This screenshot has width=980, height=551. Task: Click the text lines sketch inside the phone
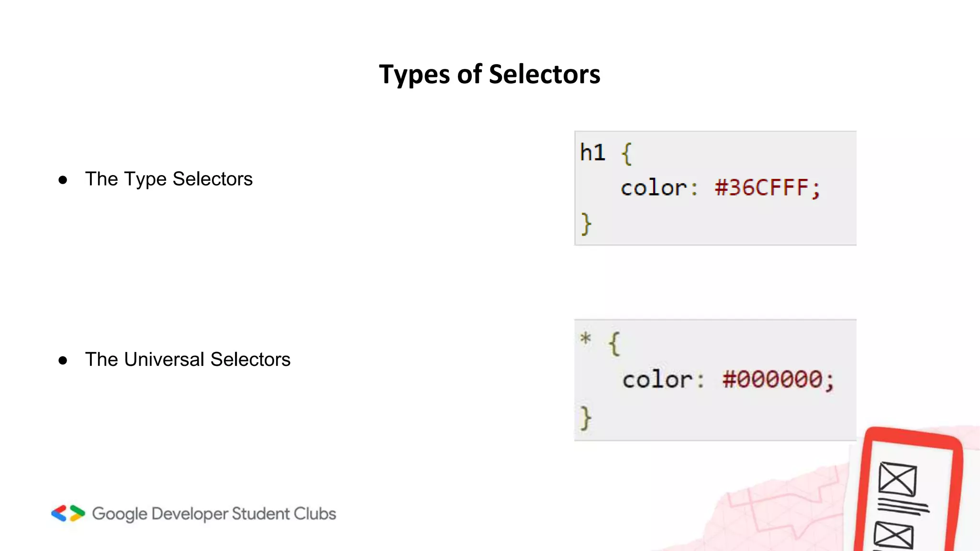[902, 507]
